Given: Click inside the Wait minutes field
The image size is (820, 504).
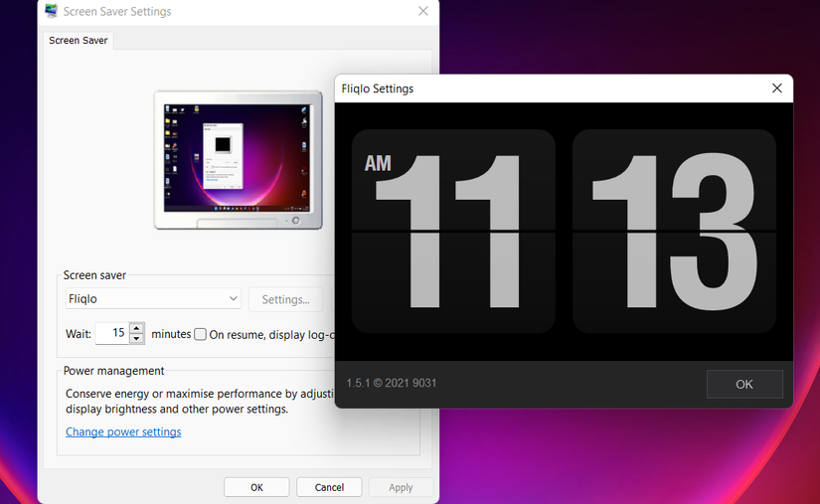Looking at the screenshot, I should 112,333.
